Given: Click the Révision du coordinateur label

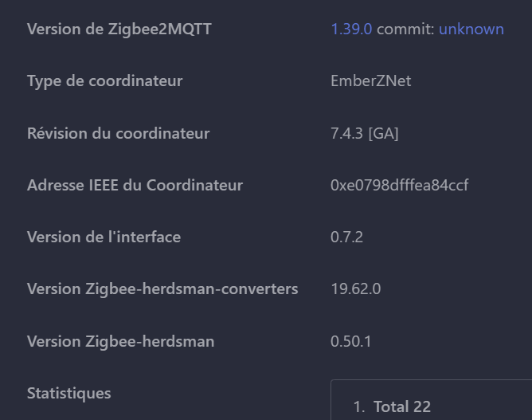Looking at the screenshot, I should (x=118, y=133).
